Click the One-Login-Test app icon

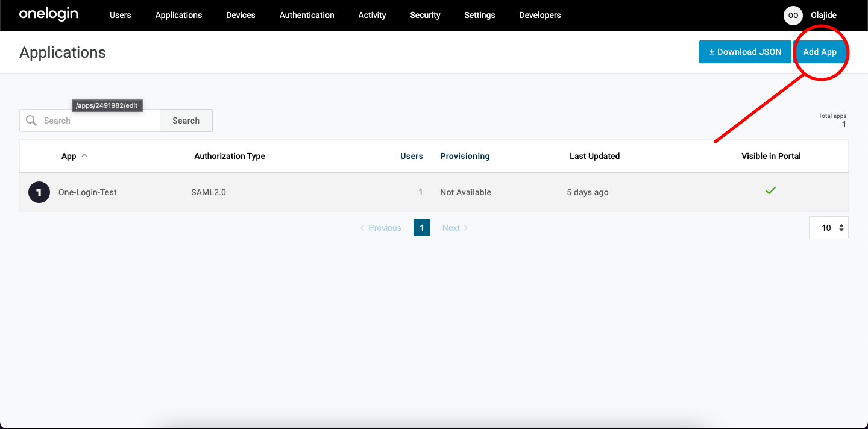[x=39, y=192]
